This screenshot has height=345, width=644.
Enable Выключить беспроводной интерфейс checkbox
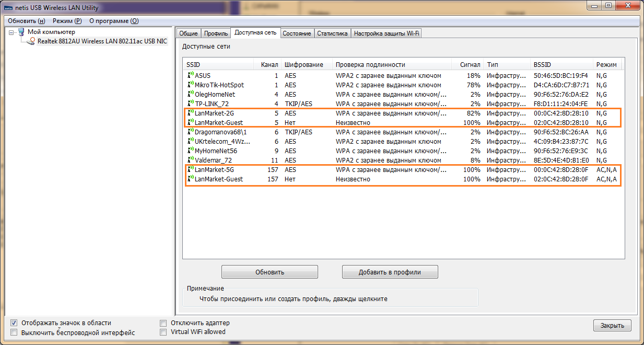pyautogui.click(x=14, y=332)
